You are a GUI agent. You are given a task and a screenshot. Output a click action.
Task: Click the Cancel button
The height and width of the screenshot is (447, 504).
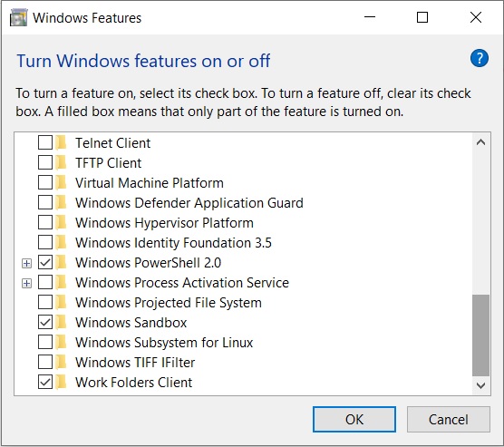449,419
